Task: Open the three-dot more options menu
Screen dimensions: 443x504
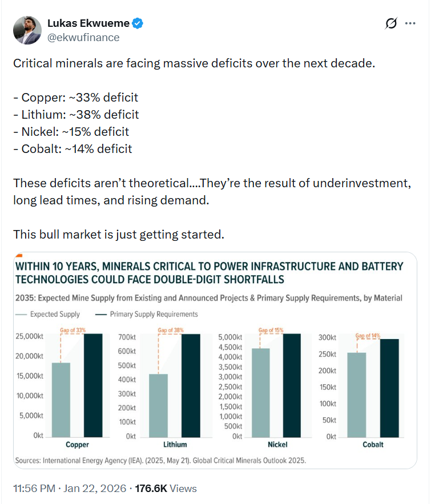Action: tap(410, 23)
